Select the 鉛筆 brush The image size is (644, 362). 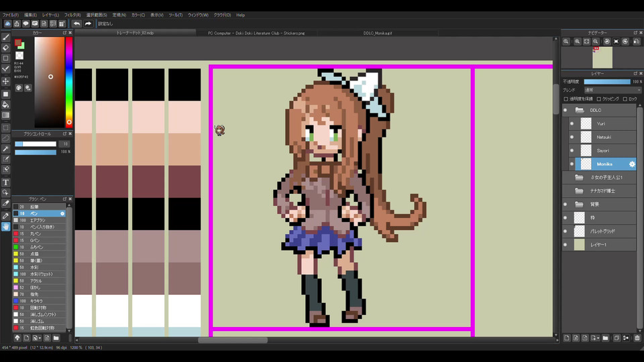(x=39, y=207)
